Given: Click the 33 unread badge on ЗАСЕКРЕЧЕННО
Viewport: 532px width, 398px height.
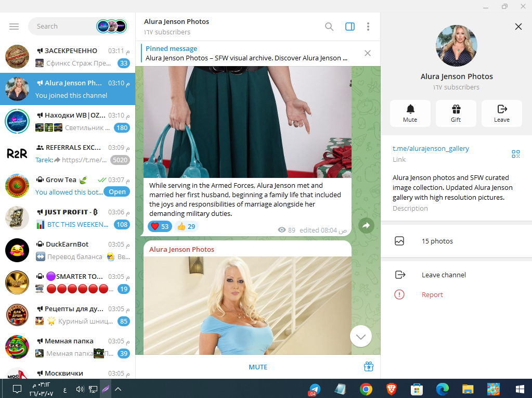Looking at the screenshot, I should (124, 63).
